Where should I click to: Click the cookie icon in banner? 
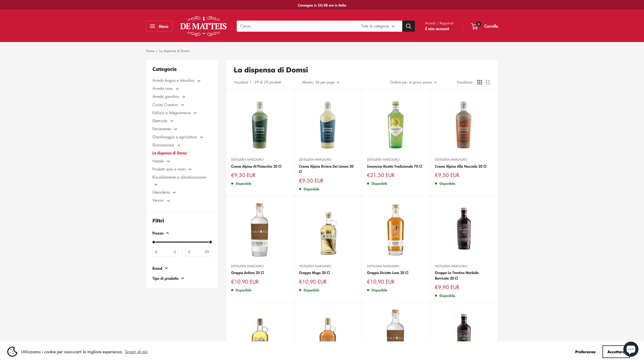[x=12, y=352]
